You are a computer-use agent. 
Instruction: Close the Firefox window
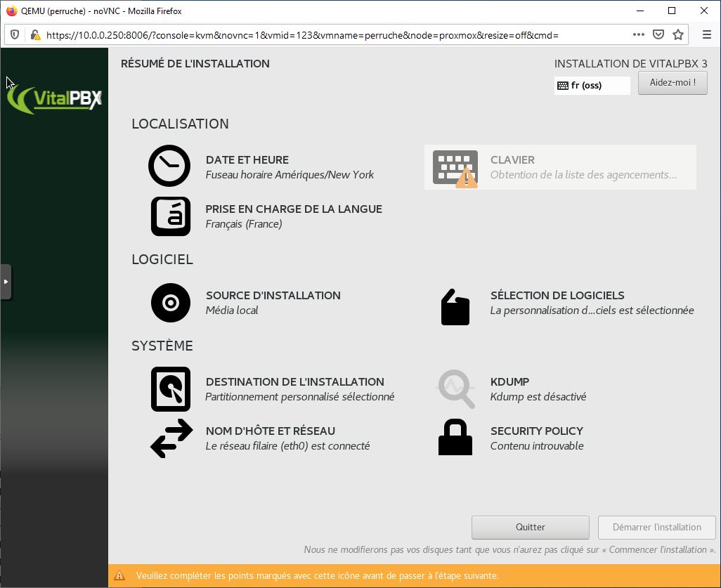tap(704, 11)
